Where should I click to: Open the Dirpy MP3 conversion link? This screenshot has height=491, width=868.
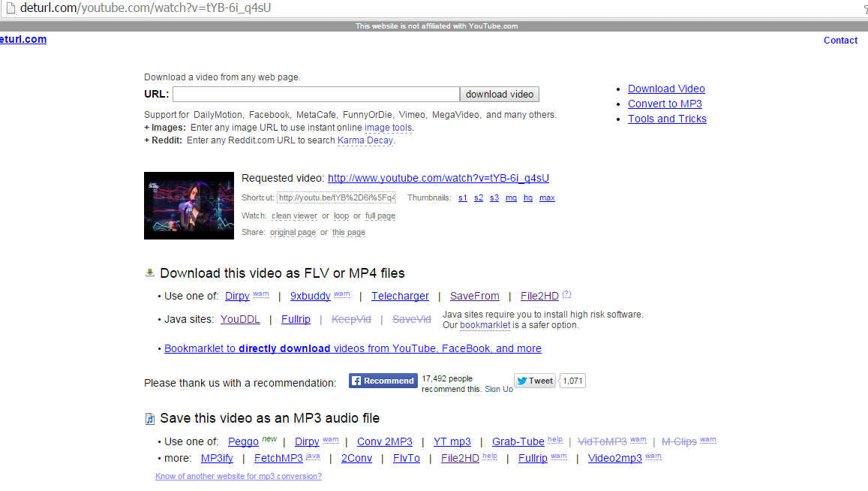[307, 441]
